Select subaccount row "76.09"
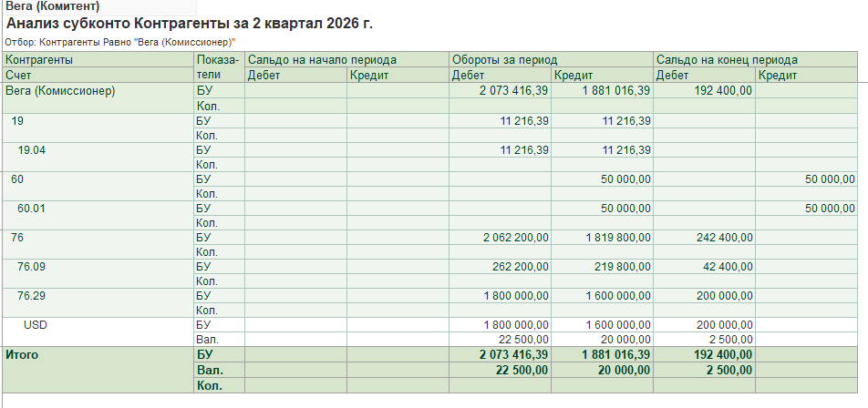This screenshot has width=868, height=408. click(x=32, y=267)
